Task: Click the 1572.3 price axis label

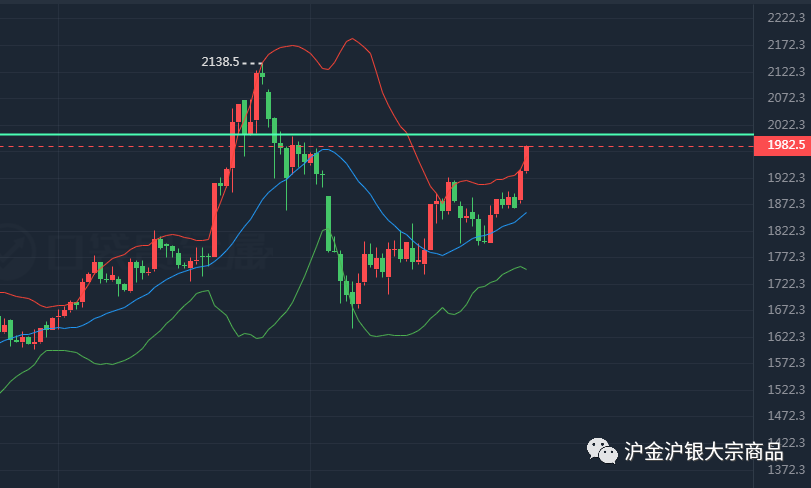Action: (x=786, y=363)
